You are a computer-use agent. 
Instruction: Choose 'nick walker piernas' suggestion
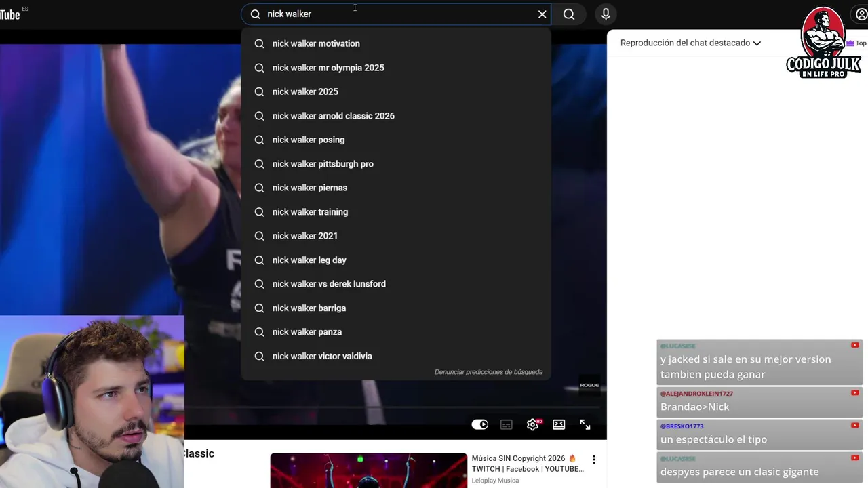397,188
